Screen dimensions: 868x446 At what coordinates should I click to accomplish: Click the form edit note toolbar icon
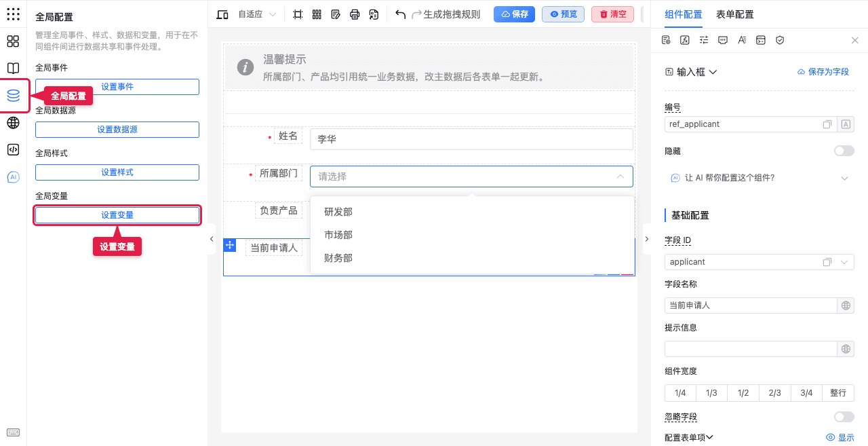[x=336, y=14]
